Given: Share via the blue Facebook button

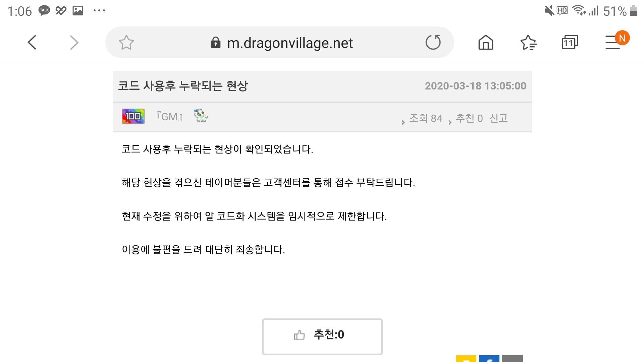Looking at the screenshot, I should click(x=489, y=359).
